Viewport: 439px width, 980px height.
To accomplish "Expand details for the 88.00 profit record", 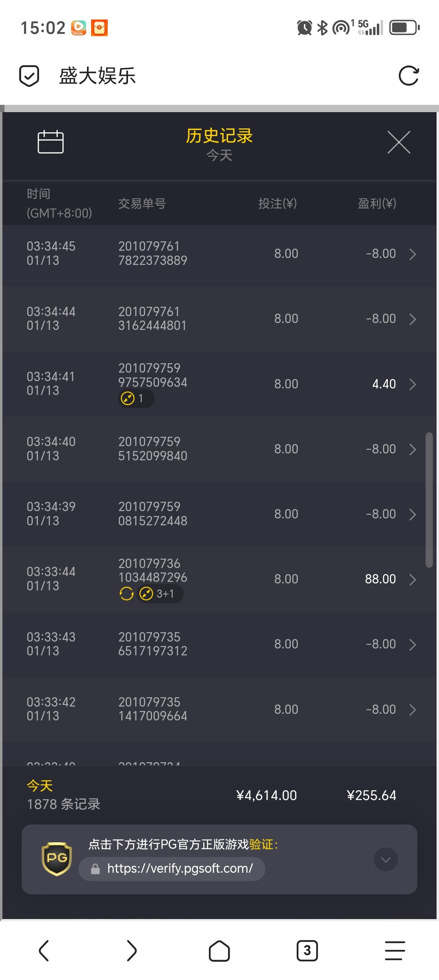I will pyautogui.click(x=413, y=579).
